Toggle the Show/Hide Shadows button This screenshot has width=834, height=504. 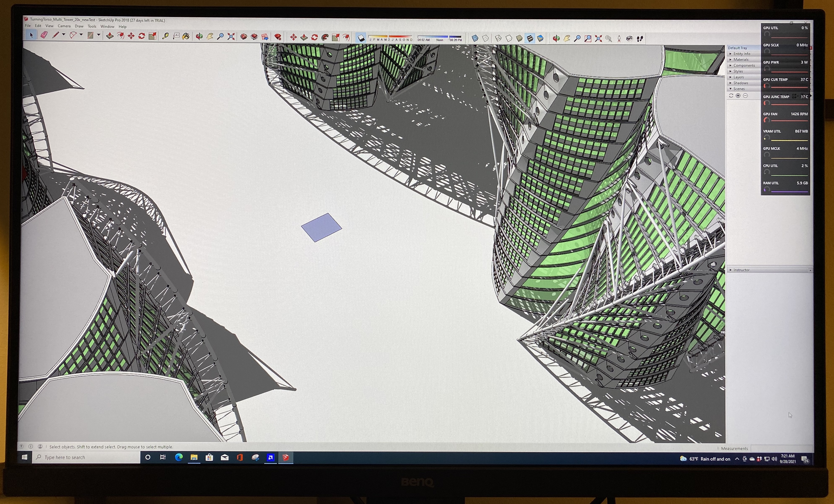(x=361, y=38)
